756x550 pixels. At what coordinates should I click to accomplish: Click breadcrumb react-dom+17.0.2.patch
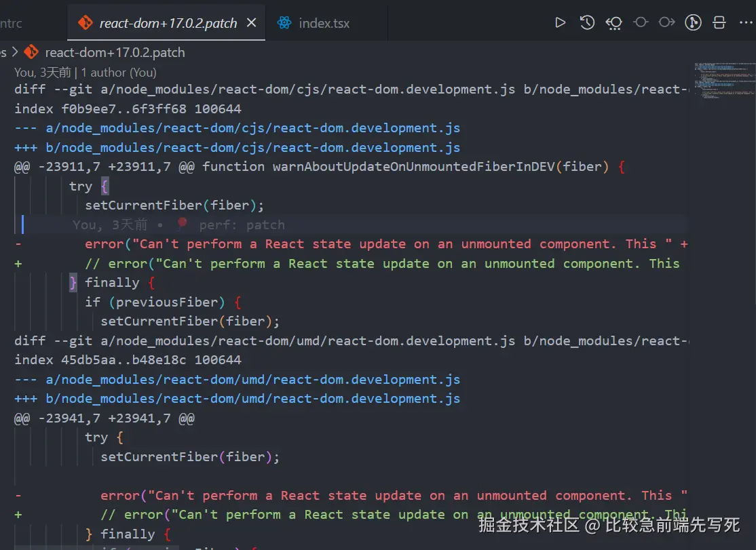pos(115,52)
